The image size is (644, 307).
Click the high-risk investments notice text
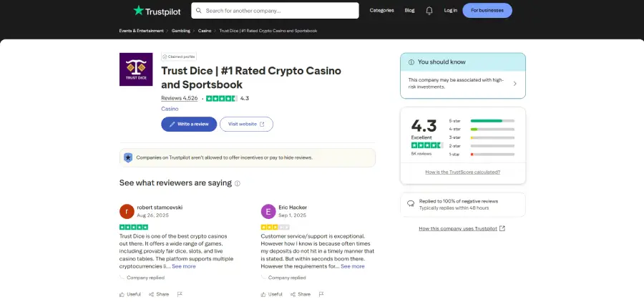[456, 84]
